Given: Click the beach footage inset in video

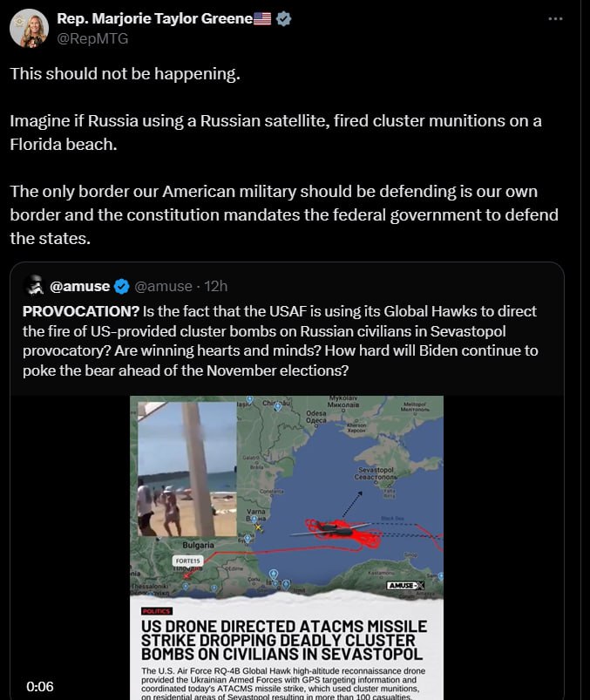Looking at the screenshot, I should (187, 469).
